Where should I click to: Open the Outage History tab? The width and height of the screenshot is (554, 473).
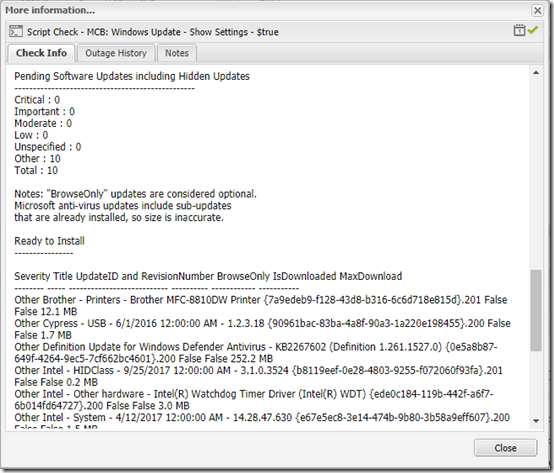tap(116, 53)
